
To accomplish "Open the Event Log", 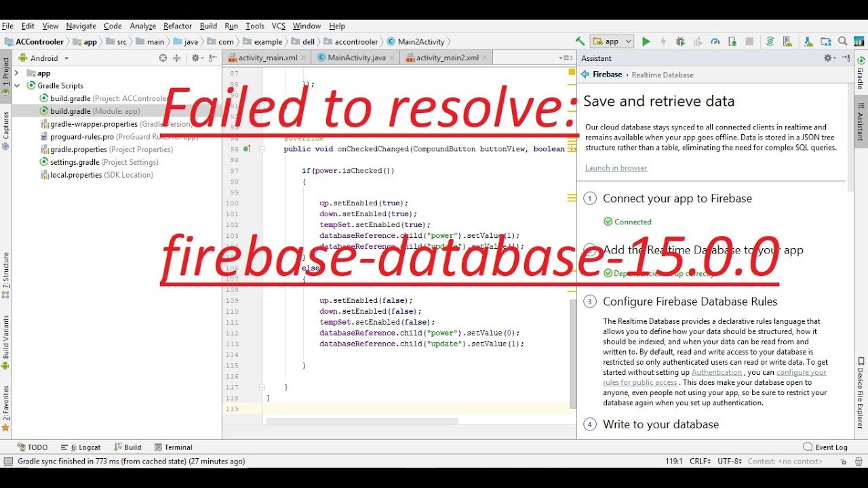I will (825, 447).
